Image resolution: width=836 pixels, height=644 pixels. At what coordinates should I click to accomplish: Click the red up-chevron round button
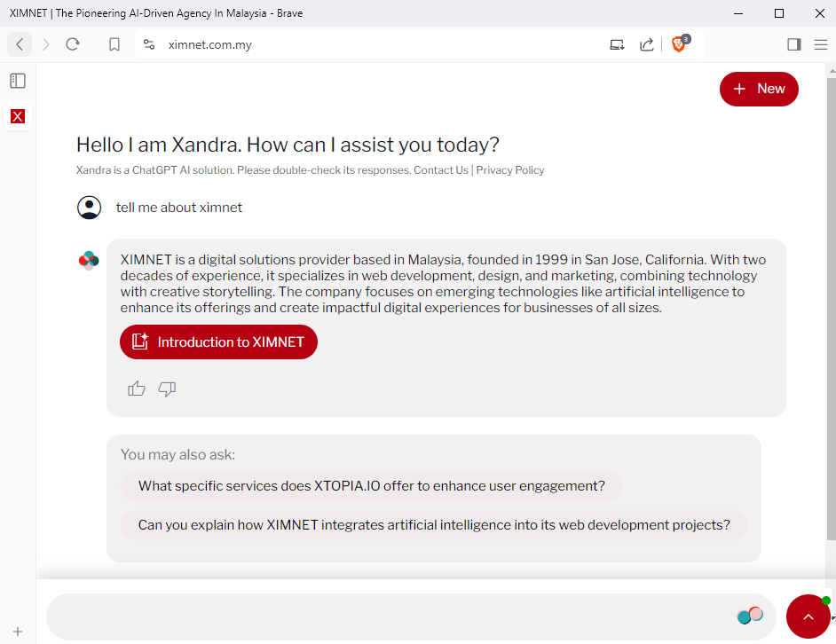(808, 617)
